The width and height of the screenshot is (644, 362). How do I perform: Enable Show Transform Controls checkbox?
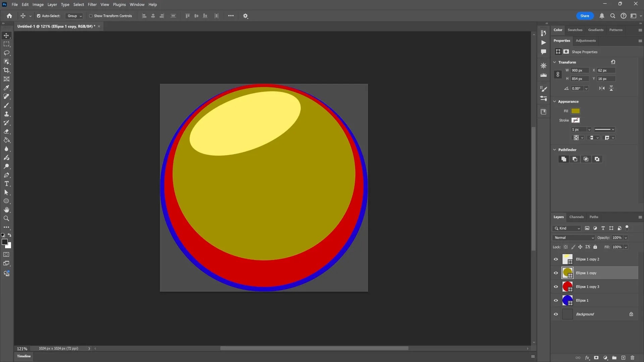point(91,16)
